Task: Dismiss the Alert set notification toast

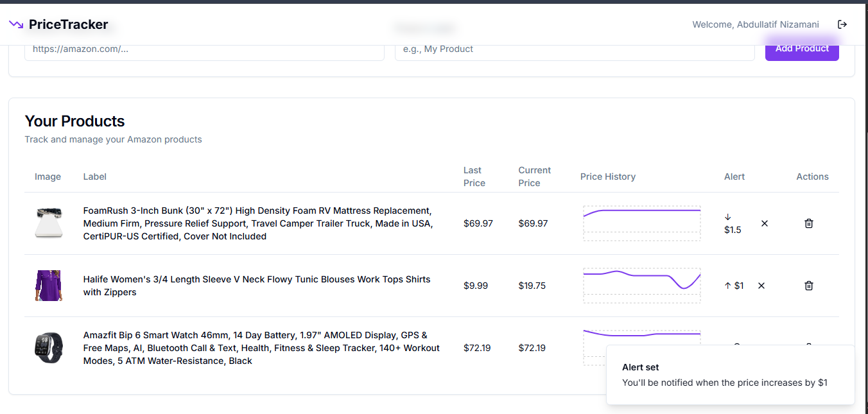Action: 730,375
